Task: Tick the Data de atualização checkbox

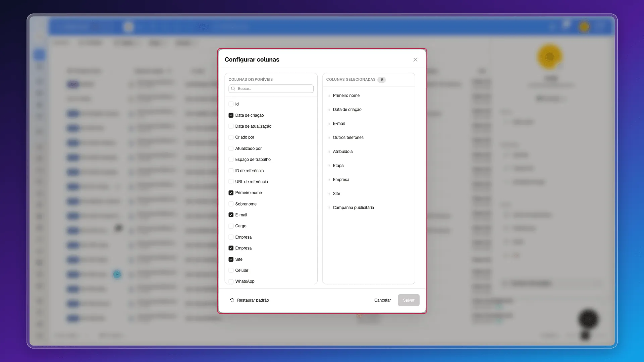Action: (x=231, y=126)
